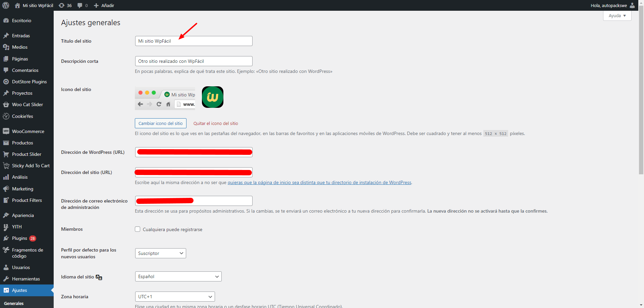
Task: Click the page vertical scrollbar
Action: tap(641, 91)
